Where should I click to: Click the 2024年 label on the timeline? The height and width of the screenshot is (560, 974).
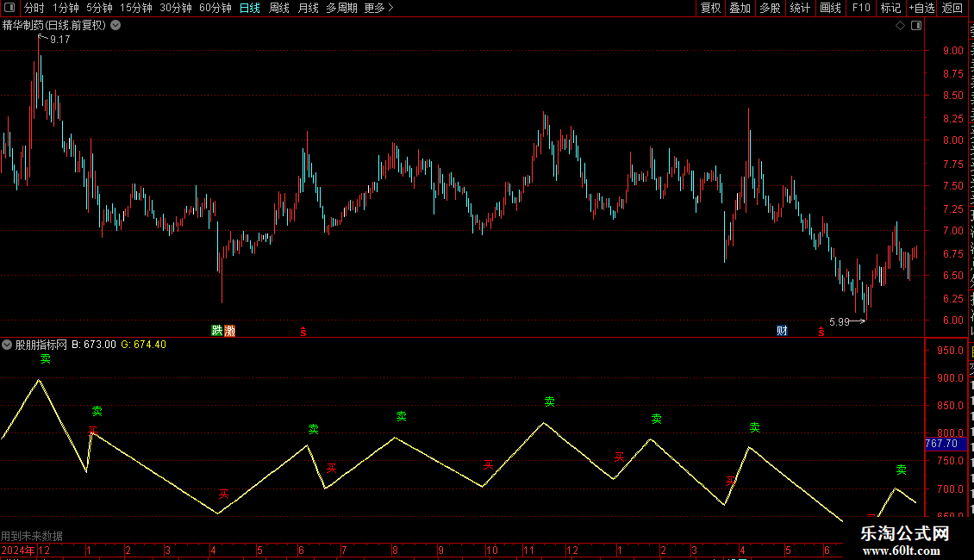pos(18,550)
